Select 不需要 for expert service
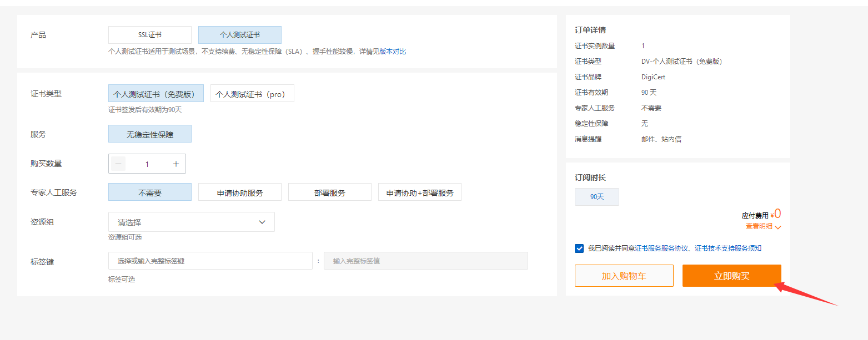The image size is (868, 340). [150, 192]
